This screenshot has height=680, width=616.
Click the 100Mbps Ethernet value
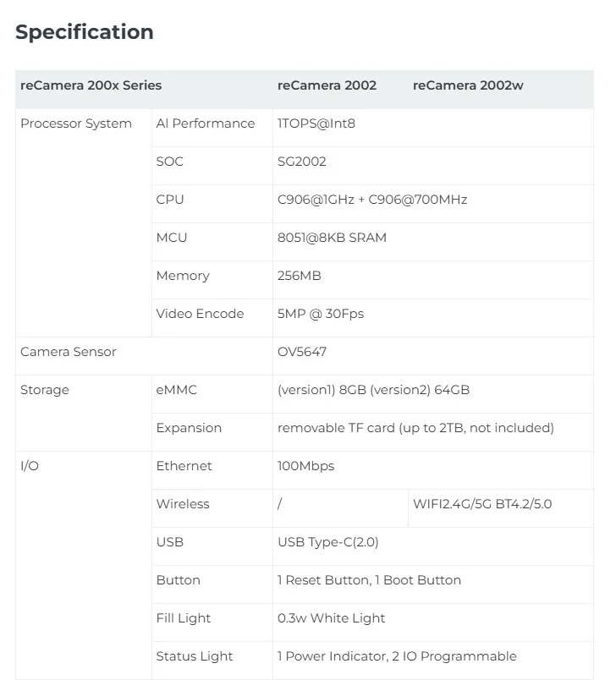coord(305,466)
